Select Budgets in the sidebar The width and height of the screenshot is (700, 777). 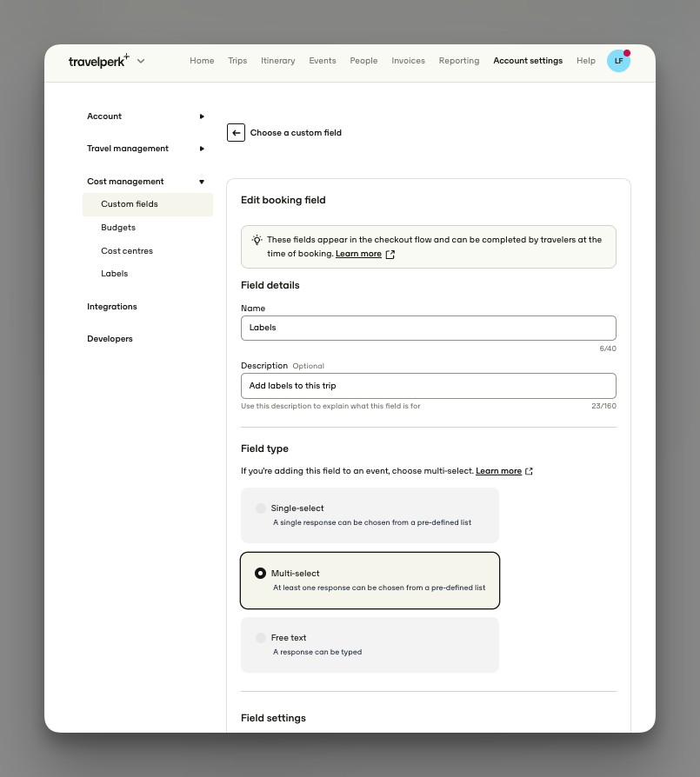click(117, 227)
